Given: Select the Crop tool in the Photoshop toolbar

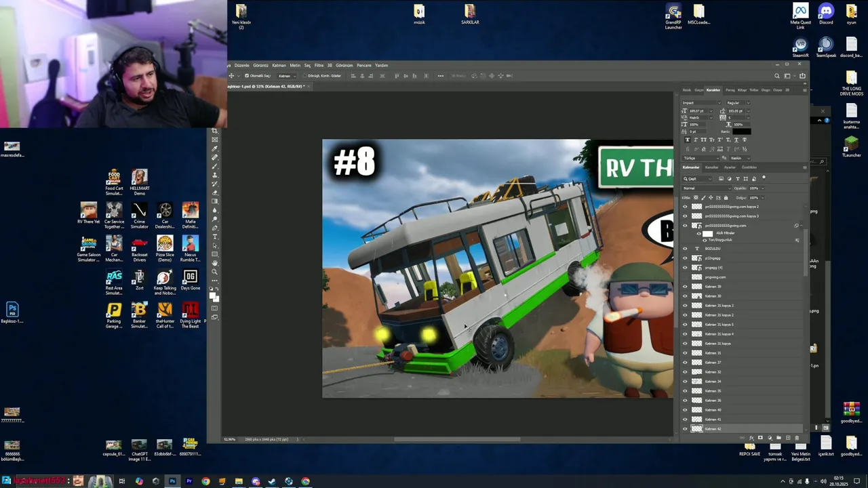Looking at the screenshot, I should tap(215, 131).
